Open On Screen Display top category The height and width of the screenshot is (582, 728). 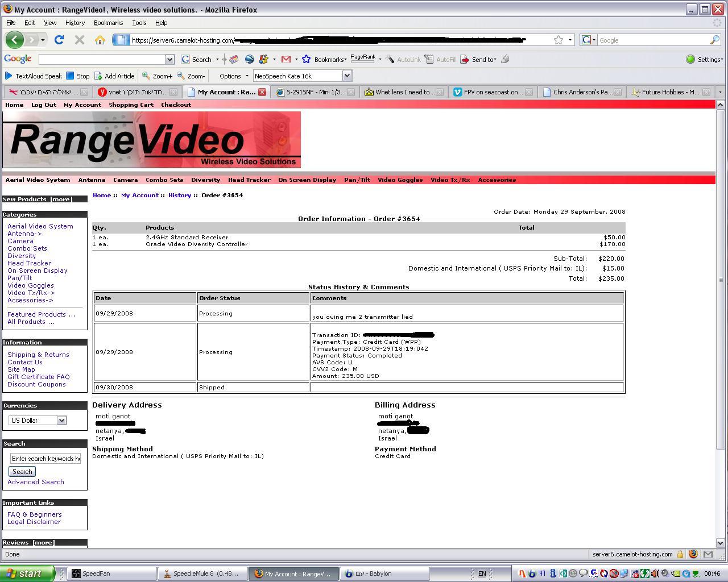point(307,180)
